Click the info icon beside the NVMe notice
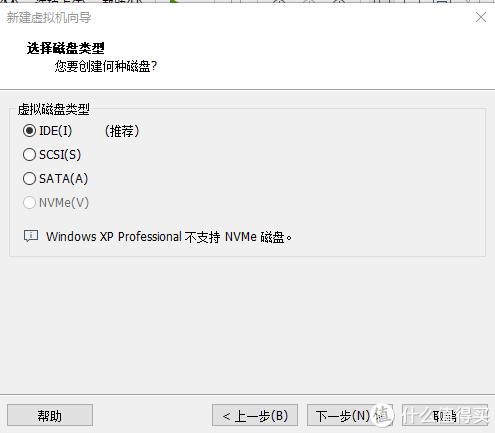 click(x=31, y=236)
